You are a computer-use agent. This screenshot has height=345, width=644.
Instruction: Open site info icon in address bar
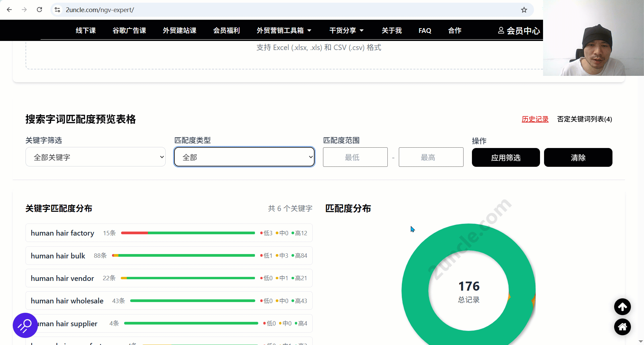(x=58, y=10)
